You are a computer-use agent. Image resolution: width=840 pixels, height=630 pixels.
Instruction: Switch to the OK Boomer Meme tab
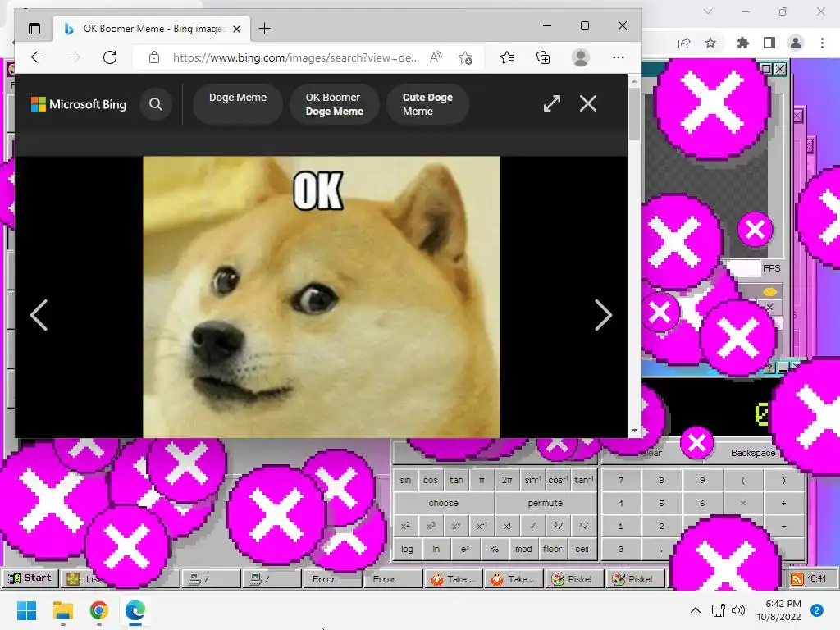(x=153, y=29)
